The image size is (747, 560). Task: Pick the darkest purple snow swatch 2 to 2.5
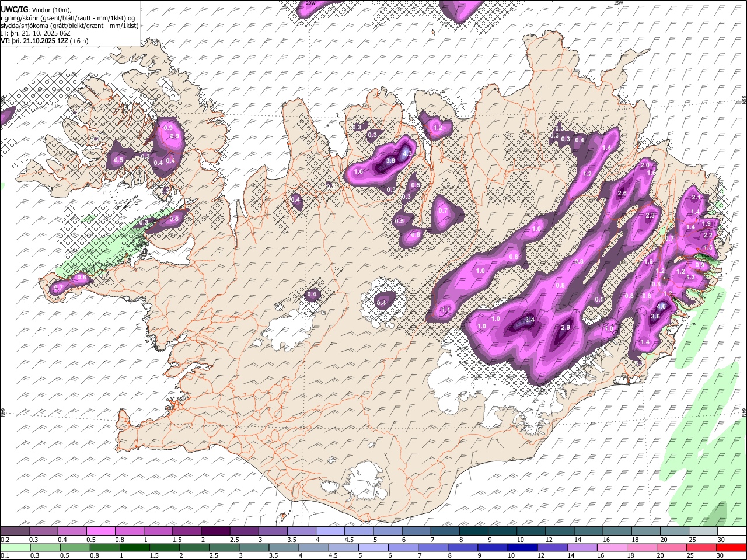point(215,531)
